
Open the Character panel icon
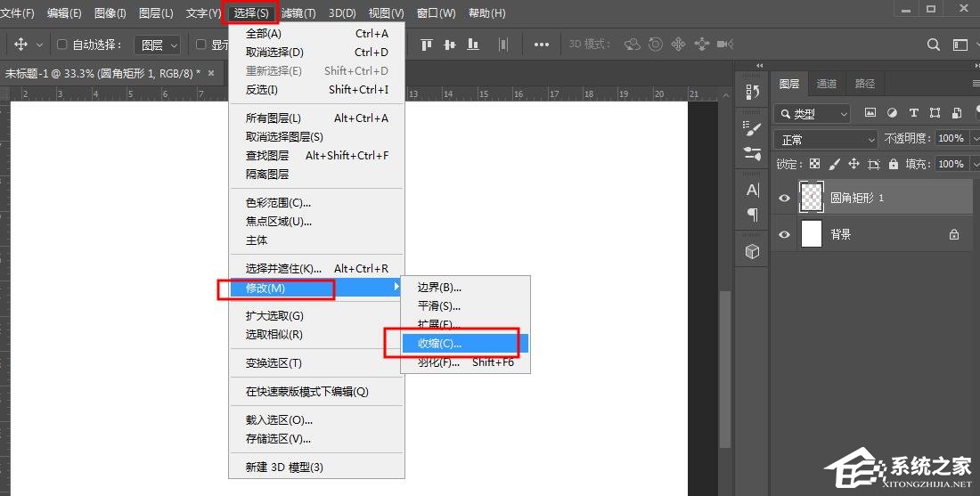(753, 190)
